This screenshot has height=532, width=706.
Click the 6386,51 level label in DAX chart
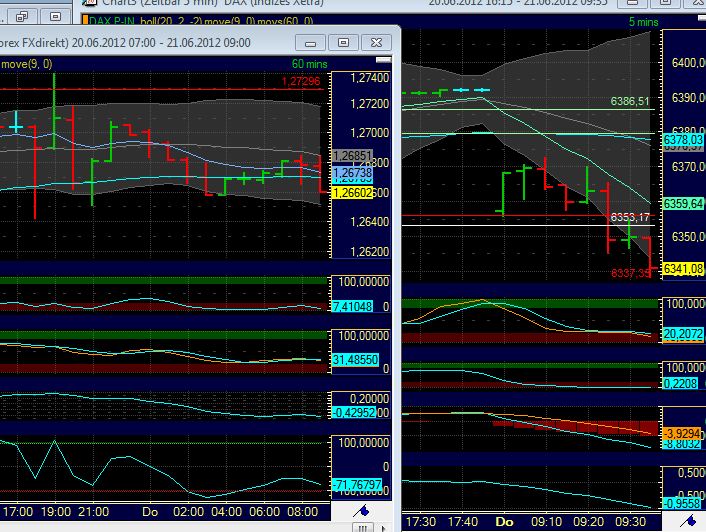pos(629,101)
